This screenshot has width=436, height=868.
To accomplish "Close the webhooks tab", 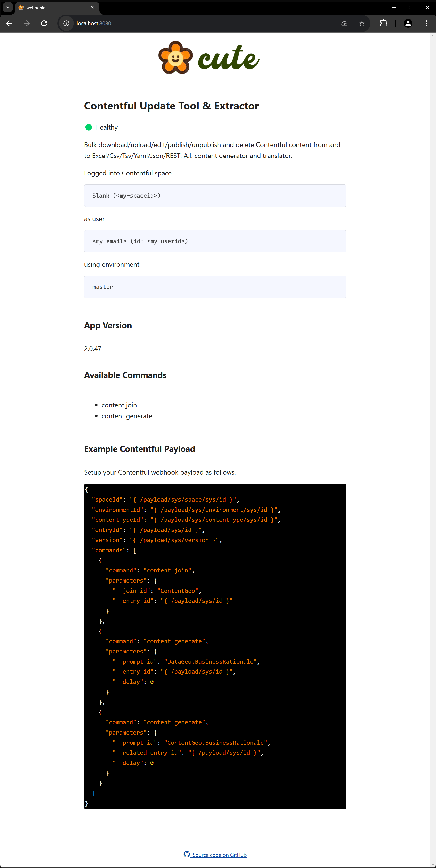I will (92, 7).
